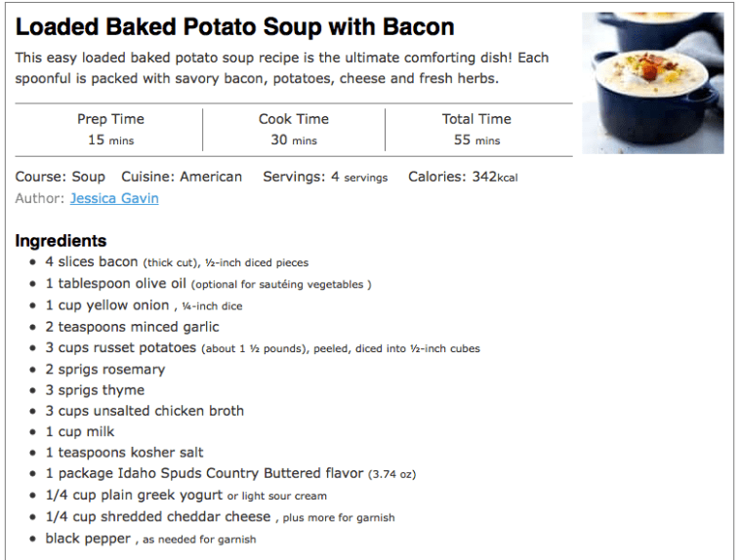Click the Calories: 342kcal text
This screenshot has width=741, height=560.
[463, 177]
